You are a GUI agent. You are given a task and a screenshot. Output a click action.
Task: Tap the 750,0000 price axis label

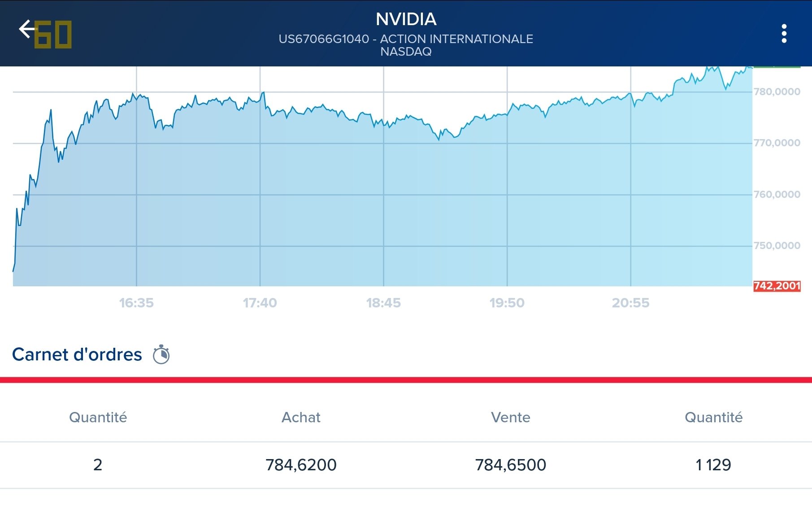pos(777,246)
